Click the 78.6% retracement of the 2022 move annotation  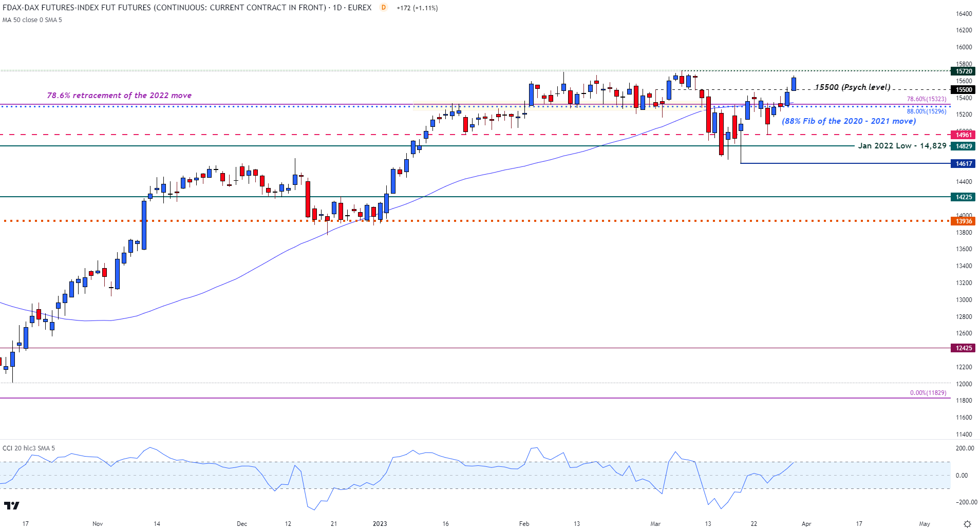coord(119,96)
